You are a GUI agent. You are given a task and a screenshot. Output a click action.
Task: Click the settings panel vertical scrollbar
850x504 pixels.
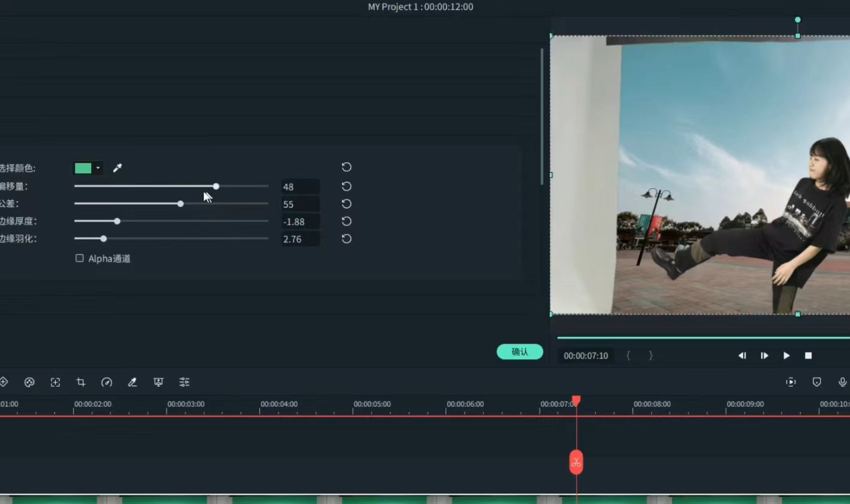coord(542,116)
